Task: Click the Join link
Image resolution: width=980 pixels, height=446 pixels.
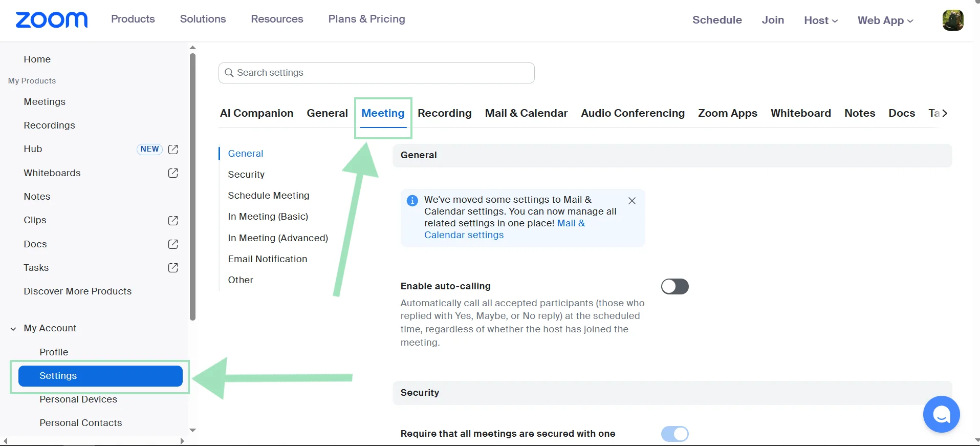Action: pyautogui.click(x=773, y=20)
